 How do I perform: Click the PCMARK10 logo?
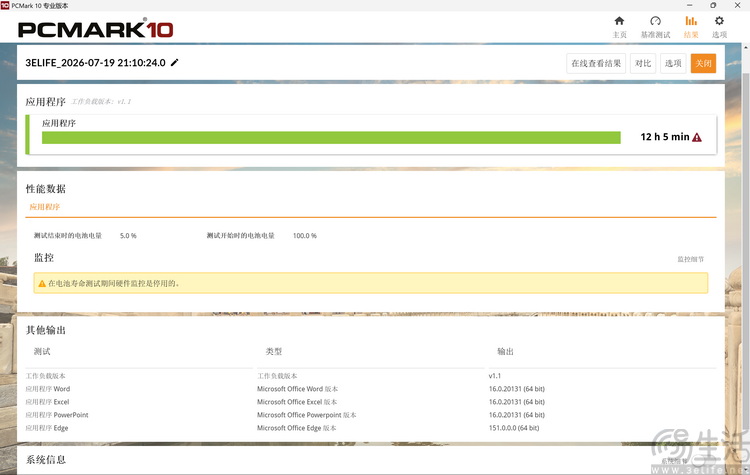tap(96, 29)
